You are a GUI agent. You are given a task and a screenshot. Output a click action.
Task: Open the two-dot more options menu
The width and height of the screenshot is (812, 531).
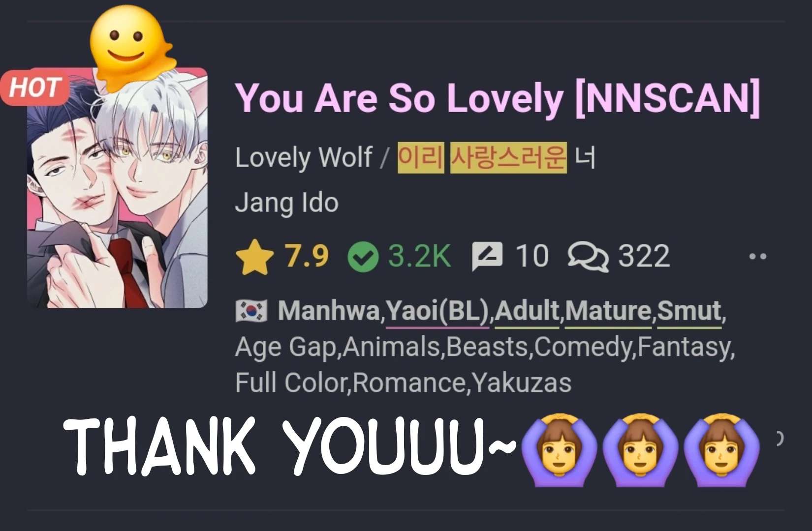[757, 256]
